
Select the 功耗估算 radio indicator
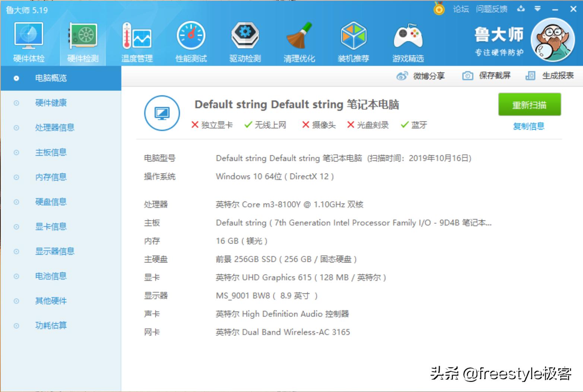[16, 325]
